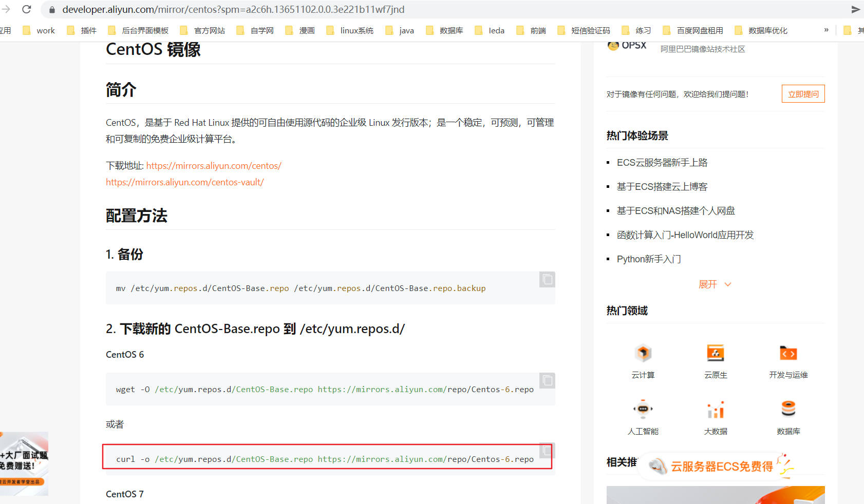Open the 短信验证码 bookmark folder

coord(585,30)
